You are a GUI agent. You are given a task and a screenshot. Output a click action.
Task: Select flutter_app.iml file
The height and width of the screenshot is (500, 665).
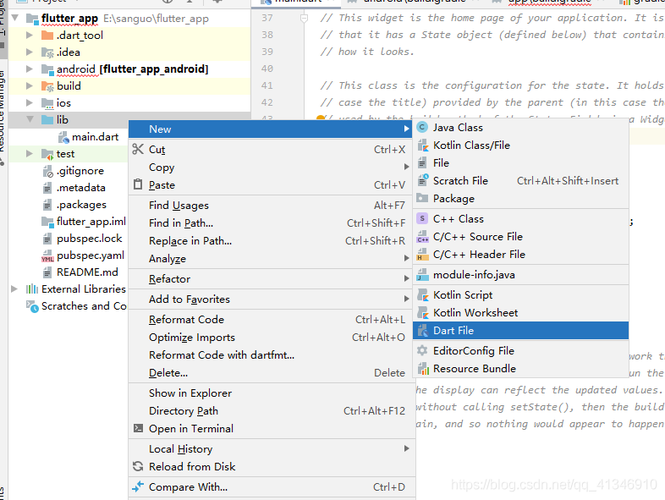(91, 221)
